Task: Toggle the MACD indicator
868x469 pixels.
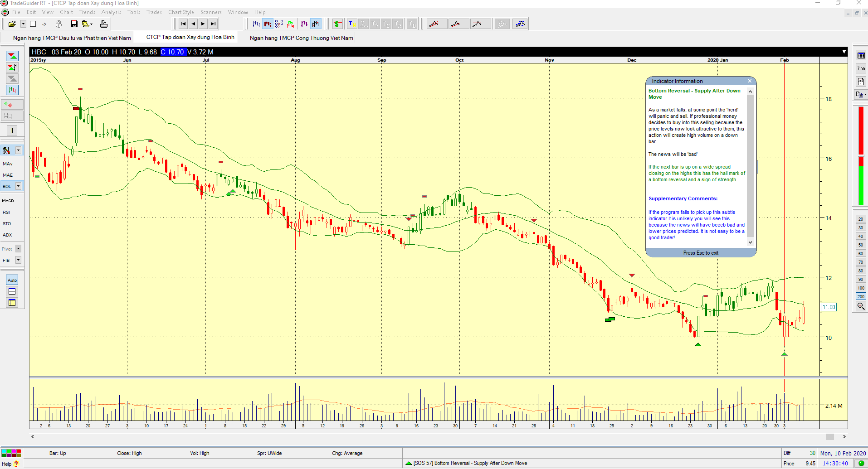Action: [x=8, y=201]
